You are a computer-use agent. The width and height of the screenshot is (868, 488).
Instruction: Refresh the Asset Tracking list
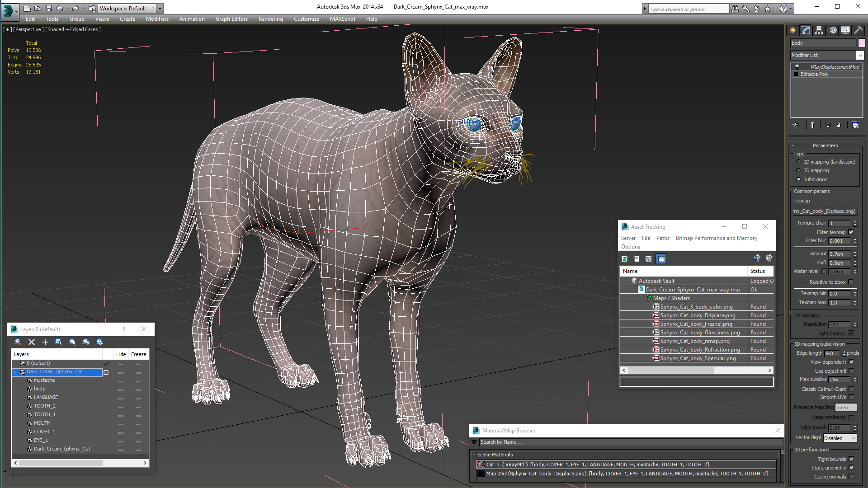coord(624,259)
